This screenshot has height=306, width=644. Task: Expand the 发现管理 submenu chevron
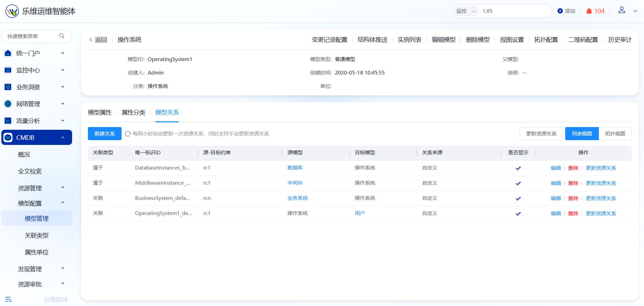(x=63, y=268)
